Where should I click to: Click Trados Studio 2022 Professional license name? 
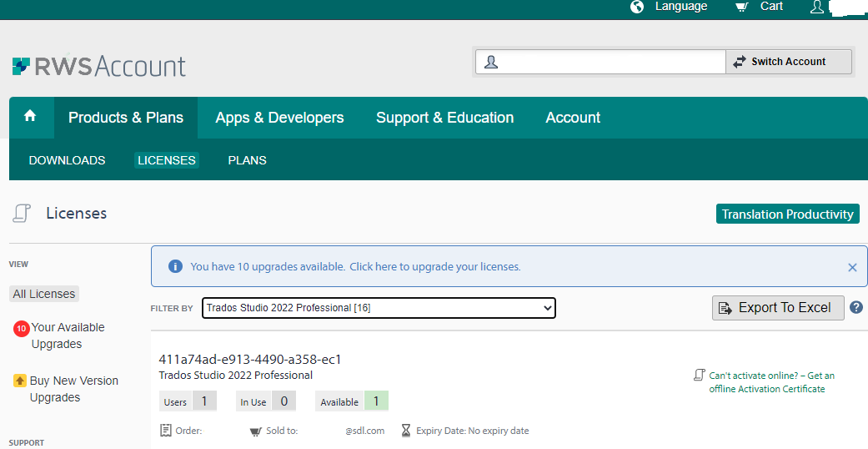(x=236, y=376)
